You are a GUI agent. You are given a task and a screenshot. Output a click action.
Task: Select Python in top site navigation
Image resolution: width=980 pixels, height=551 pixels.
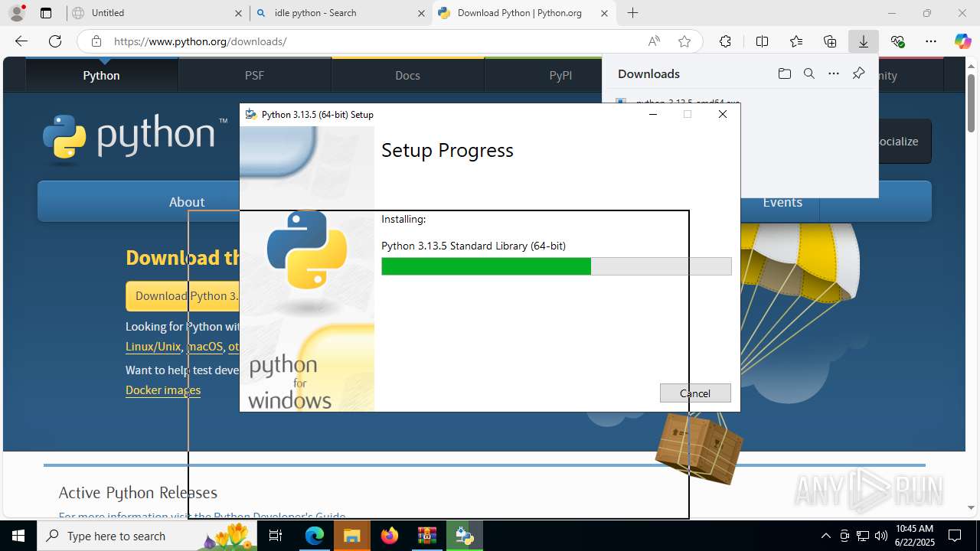pyautogui.click(x=102, y=75)
